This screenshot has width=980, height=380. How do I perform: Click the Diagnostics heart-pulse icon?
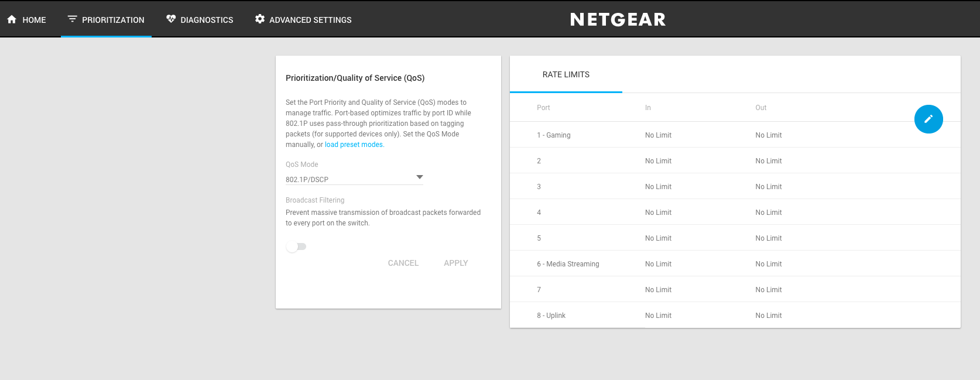tap(171, 19)
